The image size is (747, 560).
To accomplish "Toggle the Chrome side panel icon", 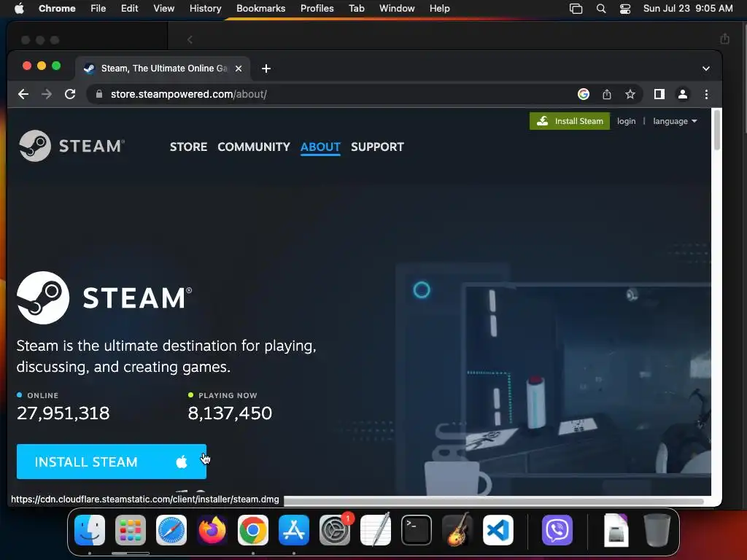I will [659, 94].
